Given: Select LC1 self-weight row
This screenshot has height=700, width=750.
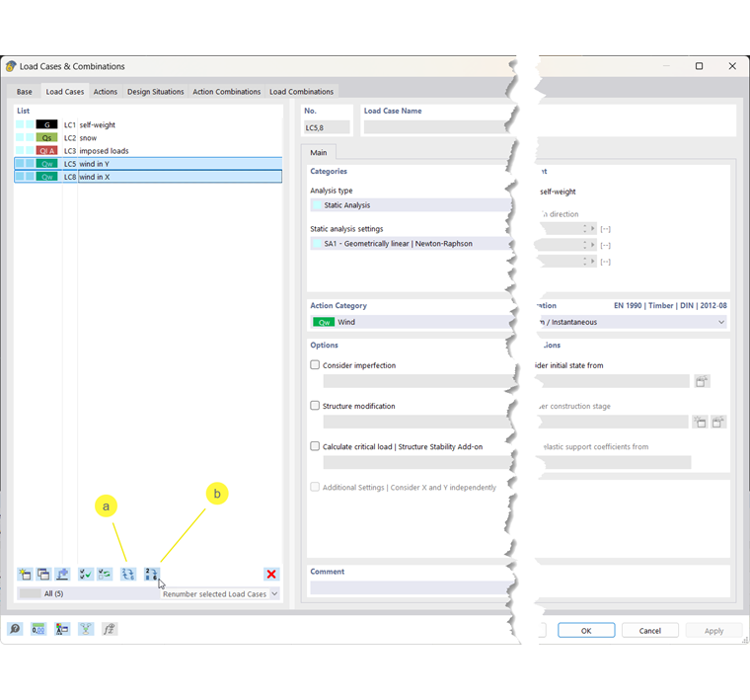Looking at the screenshot, I should pos(148,124).
